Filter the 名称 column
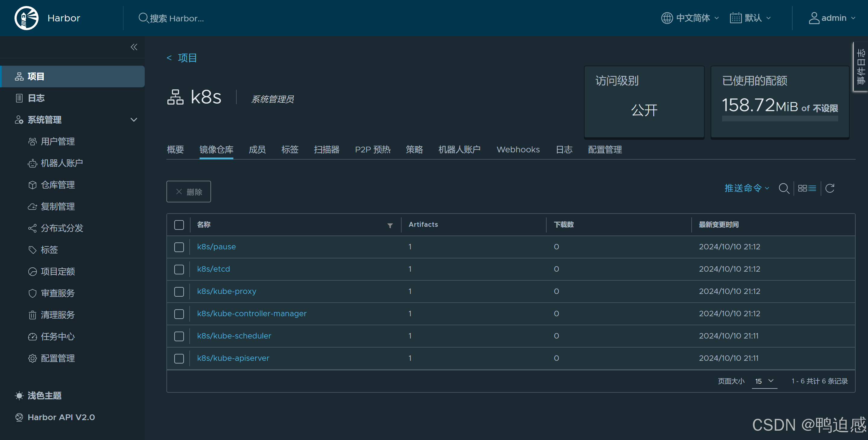The width and height of the screenshot is (868, 440). pos(390,226)
